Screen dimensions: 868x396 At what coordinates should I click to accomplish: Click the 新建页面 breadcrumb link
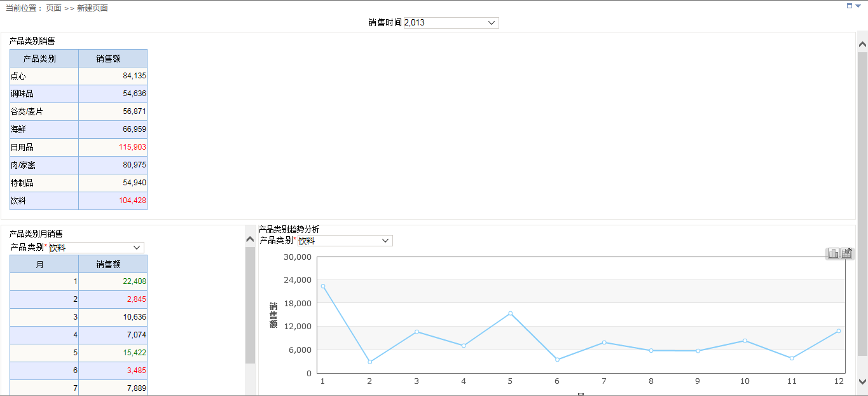[92, 8]
